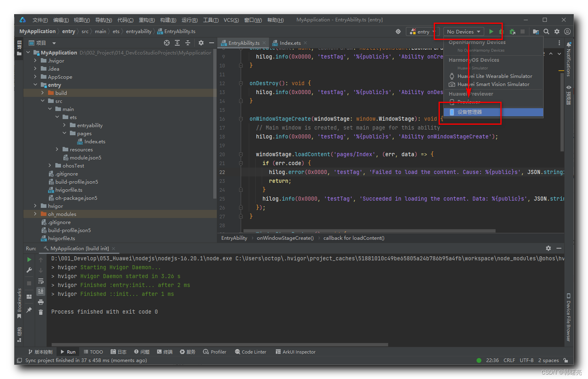Hide the project panel with minus icon

(211, 43)
